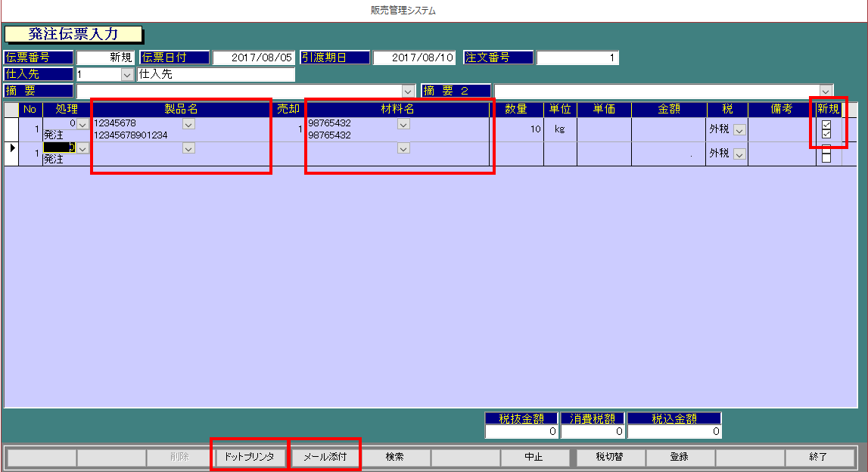The image size is (868, 472).
Task: Select row 1 using its record selector
Action: pos(11,129)
